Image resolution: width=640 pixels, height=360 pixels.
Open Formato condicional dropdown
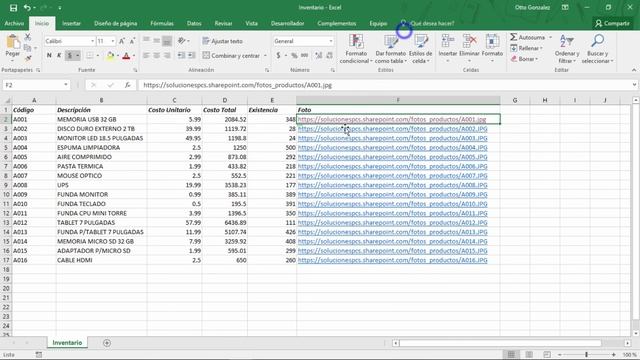pyautogui.click(x=356, y=49)
